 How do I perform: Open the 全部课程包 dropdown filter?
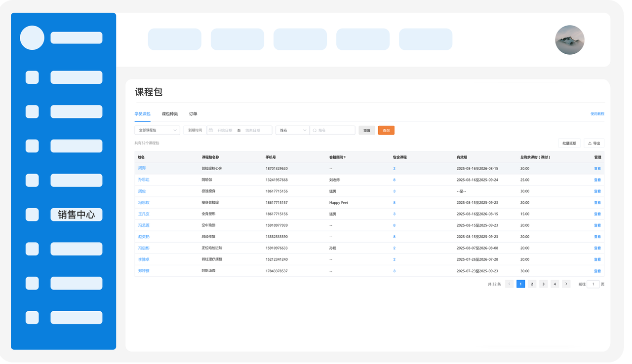157,131
